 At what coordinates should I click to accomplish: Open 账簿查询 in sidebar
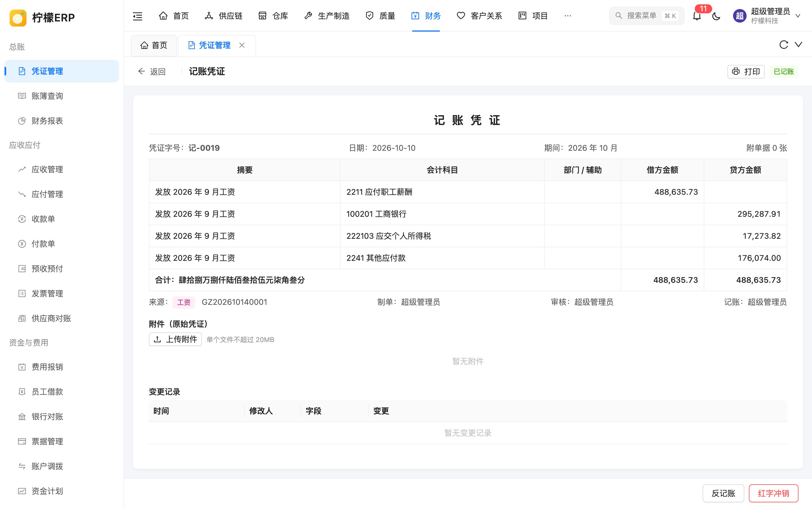(x=62, y=96)
